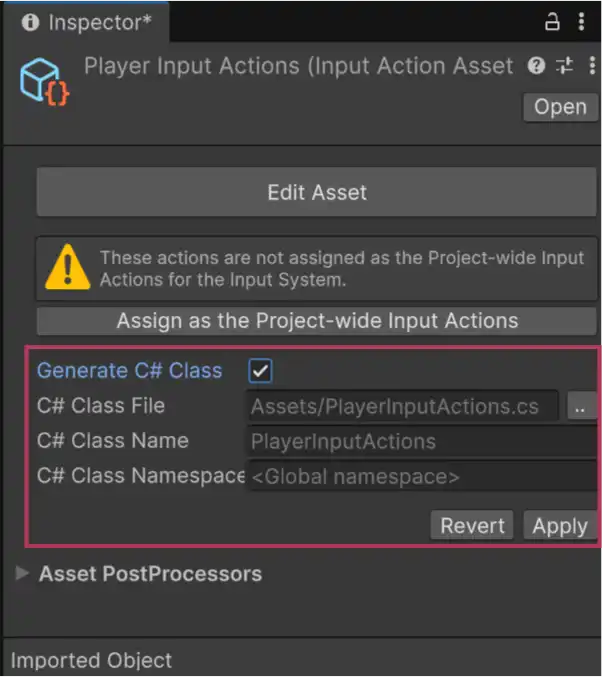Click the info icon on the Inspector tab
This screenshot has width=602, height=677.
point(30,21)
